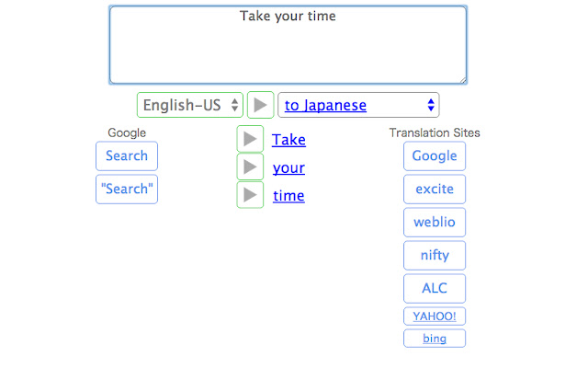This screenshot has width=588, height=368.
Task: Open the "your" word link
Action: point(288,167)
